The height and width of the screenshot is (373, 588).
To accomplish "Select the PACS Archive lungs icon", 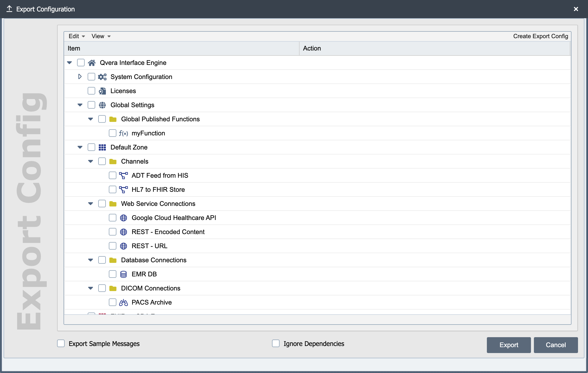I will (x=123, y=302).
